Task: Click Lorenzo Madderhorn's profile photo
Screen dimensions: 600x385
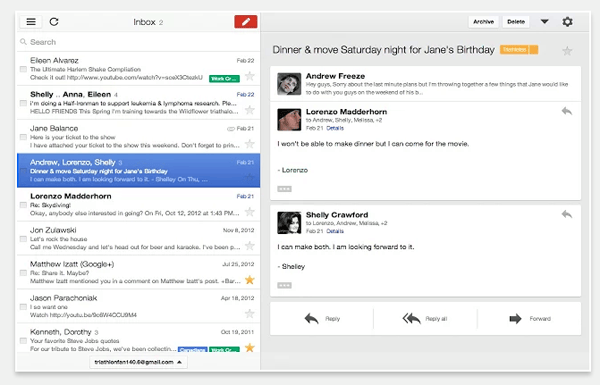Action: click(x=289, y=120)
